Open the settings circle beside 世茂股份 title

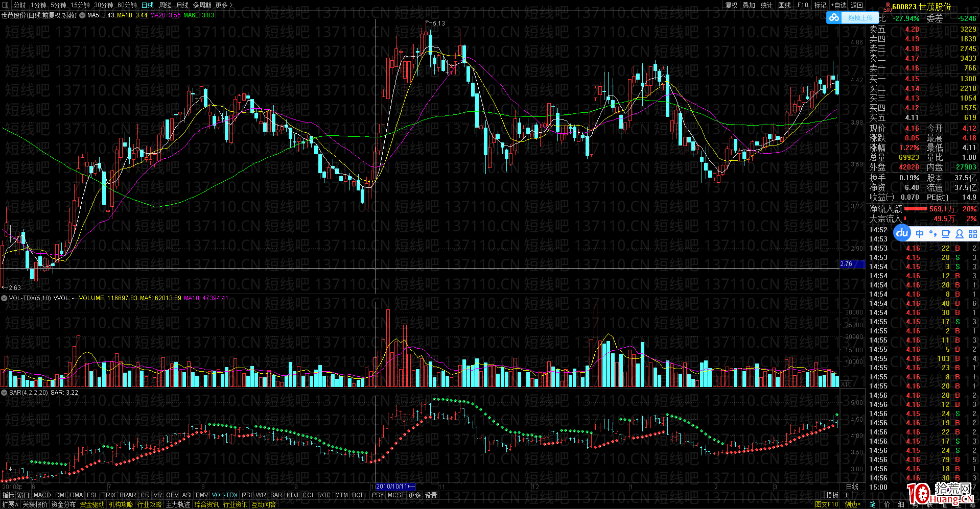(82, 15)
